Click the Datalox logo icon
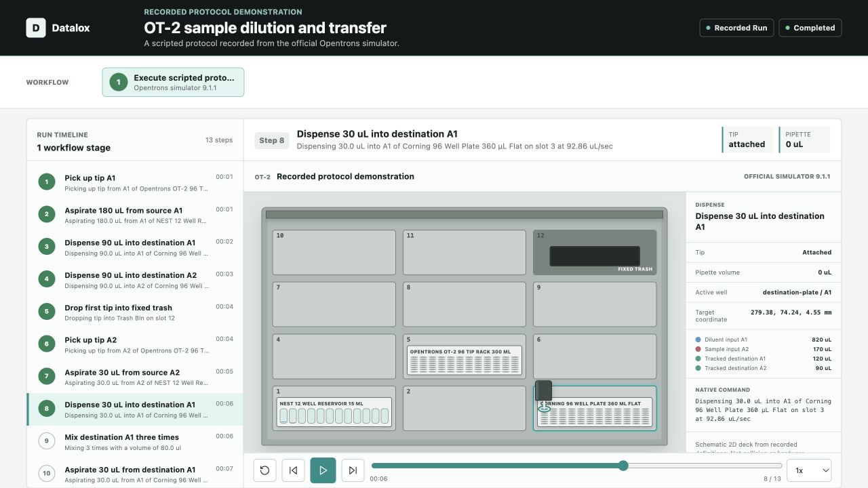This screenshot has height=488, width=868. [x=36, y=28]
